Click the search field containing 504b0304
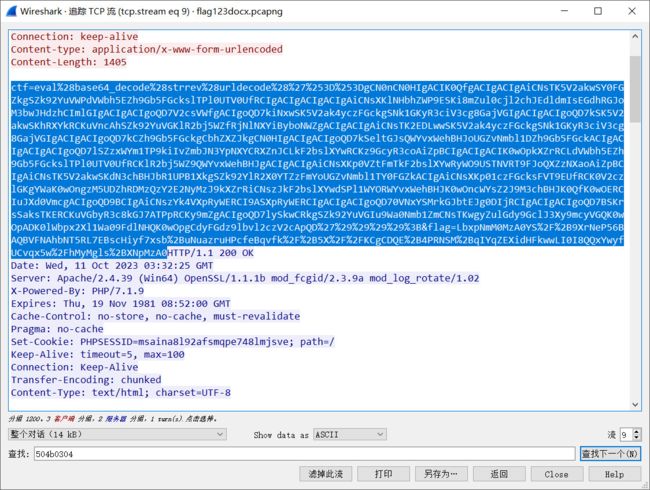Image resolution: width=650 pixels, height=490 pixels. 304,454
